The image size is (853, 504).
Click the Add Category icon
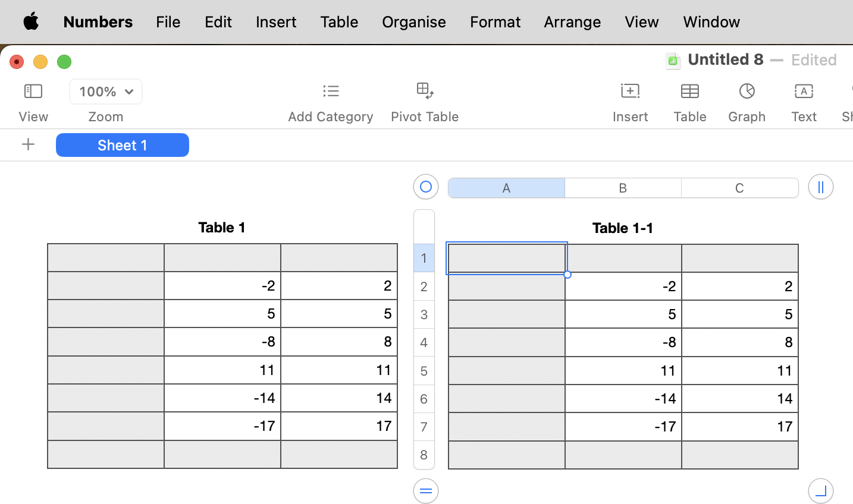click(331, 91)
